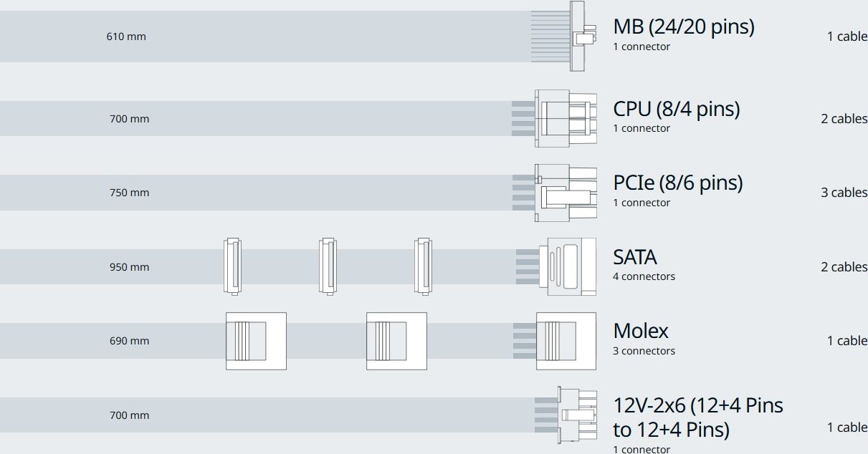The width and height of the screenshot is (868, 454).
Task: Click the Molex end connector icon
Action: pyautogui.click(x=555, y=341)
